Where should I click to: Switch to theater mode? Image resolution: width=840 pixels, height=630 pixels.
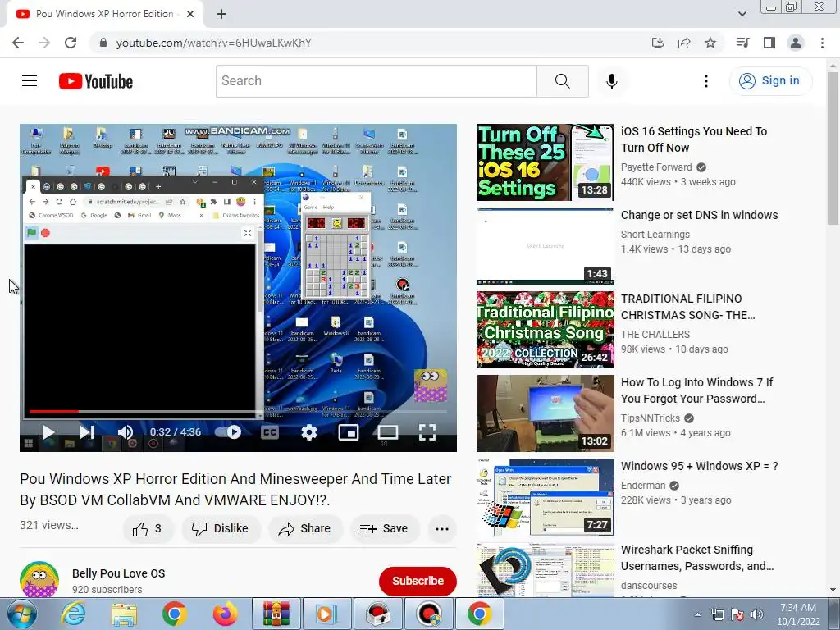point(388,432)
